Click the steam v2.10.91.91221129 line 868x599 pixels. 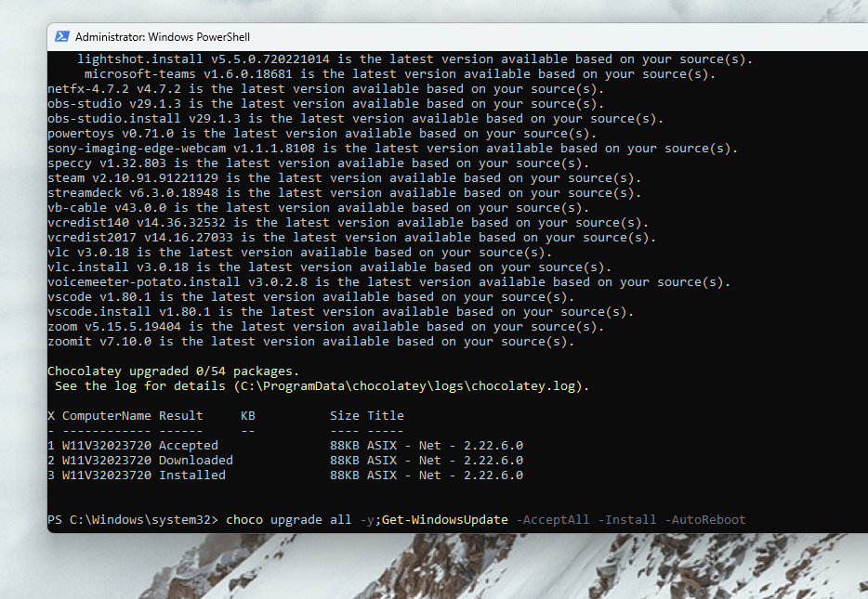point(345,178)
